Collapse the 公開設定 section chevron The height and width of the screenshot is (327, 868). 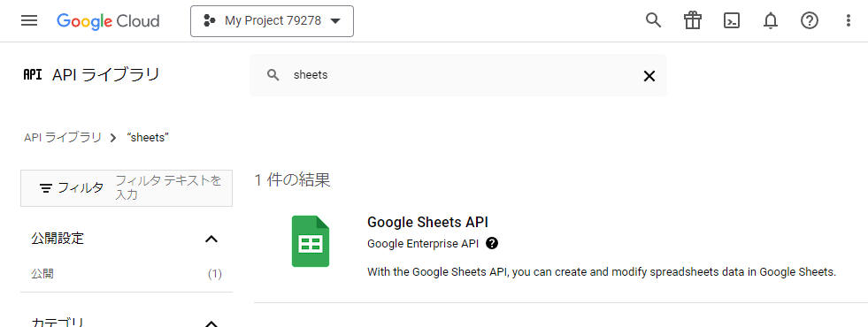(211, 239)
